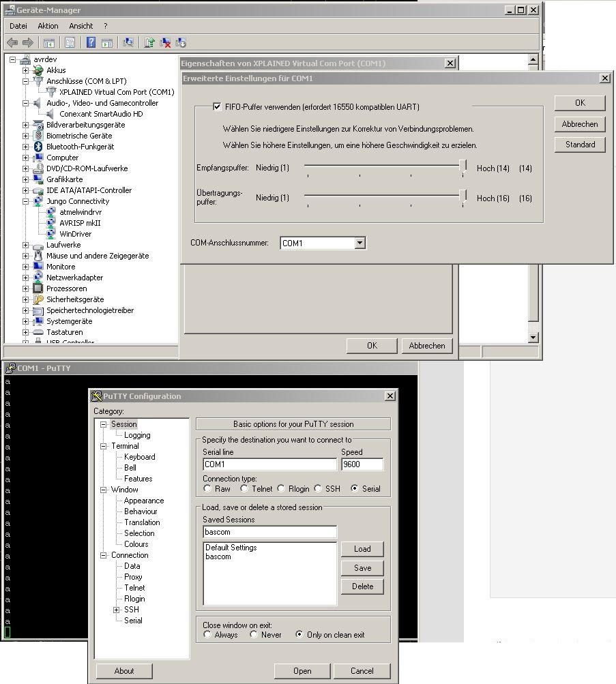Click the Open button in PuTTY Configuration
The image size is (616, 684).
pyautogui.click(x=302, y=671)
